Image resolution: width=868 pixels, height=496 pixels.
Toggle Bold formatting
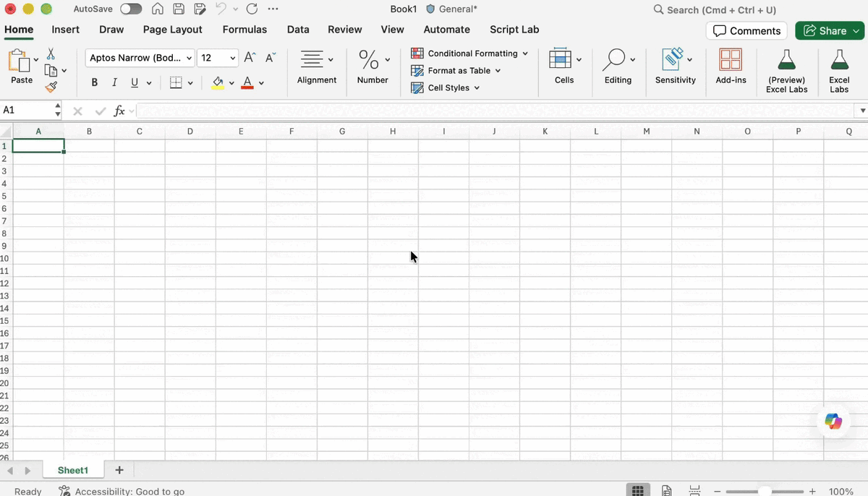click(94, 82)
